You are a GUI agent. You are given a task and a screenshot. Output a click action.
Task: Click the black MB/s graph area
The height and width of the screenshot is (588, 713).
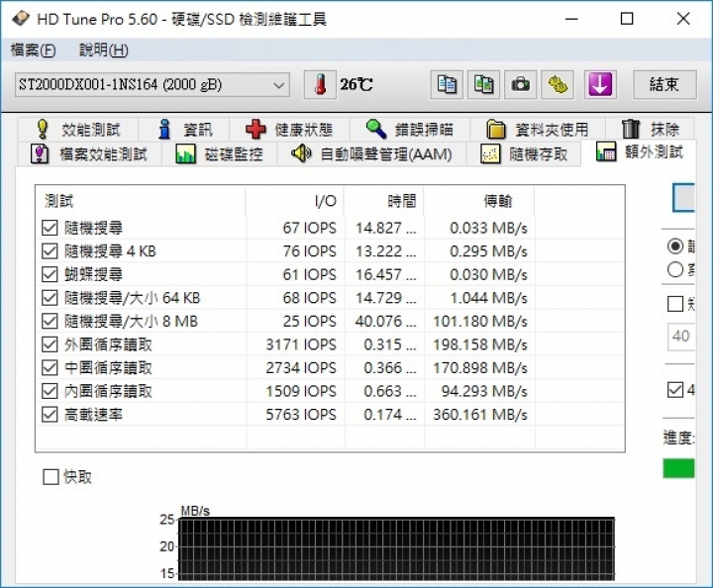(x=396, y=549)
